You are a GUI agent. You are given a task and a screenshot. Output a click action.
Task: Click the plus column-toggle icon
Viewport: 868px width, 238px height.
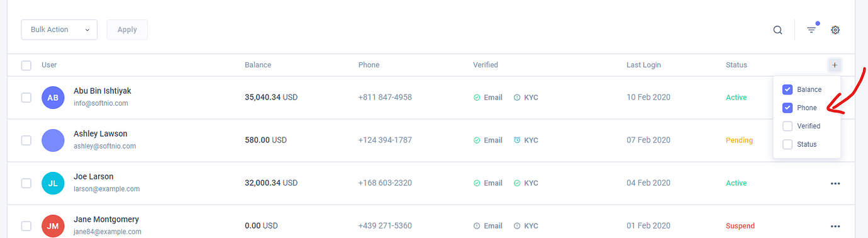coord(835,65)
